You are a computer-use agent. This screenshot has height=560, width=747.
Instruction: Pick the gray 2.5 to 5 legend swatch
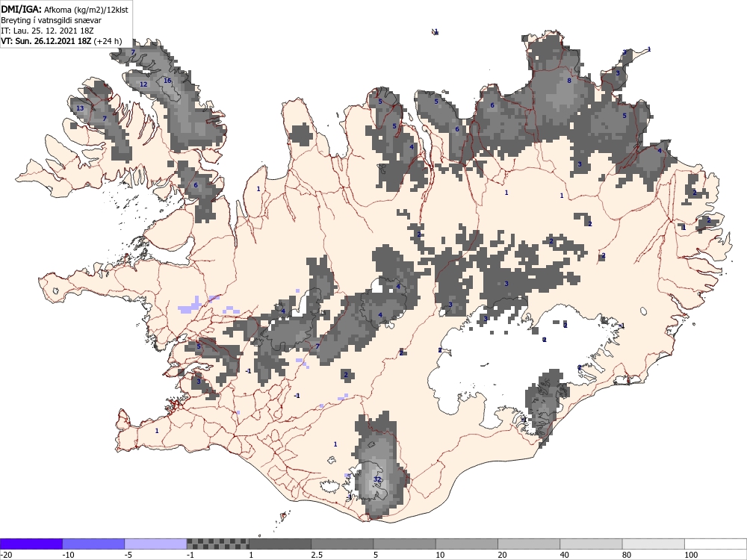pos(342,544)
